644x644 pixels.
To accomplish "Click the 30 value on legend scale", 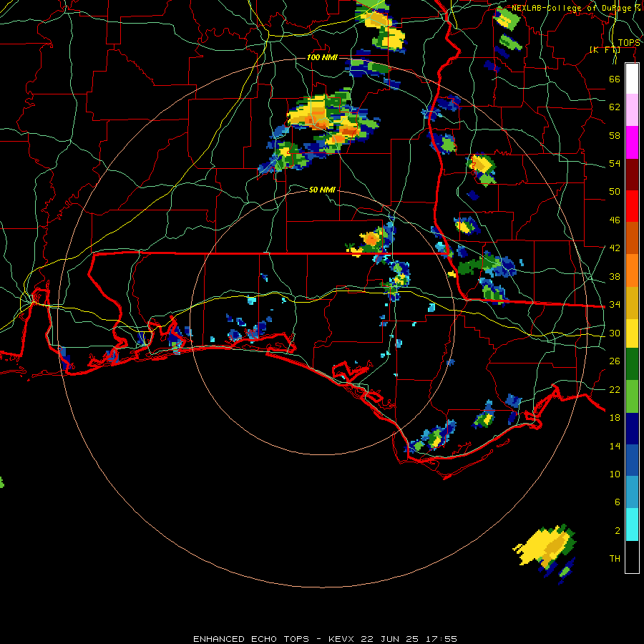I will point(615,333).
